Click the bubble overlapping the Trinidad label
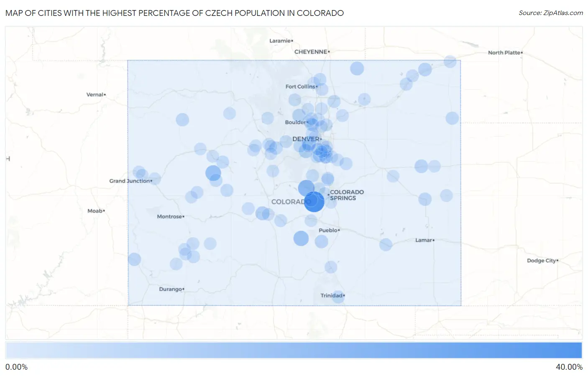The width and height of the screenshot is (588, 376). pyautogui.click(x=338, y=297)
